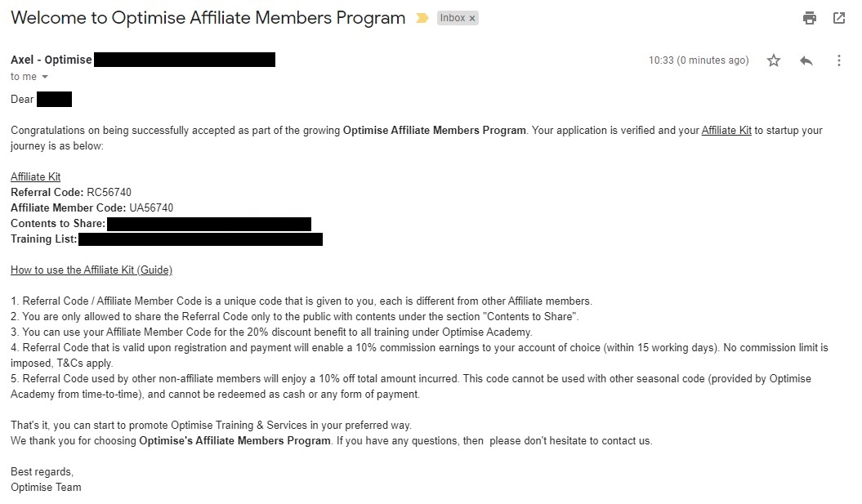Click the redacted Training List link
The height and width of the screenshot is (504, 862).
[201, 239]
